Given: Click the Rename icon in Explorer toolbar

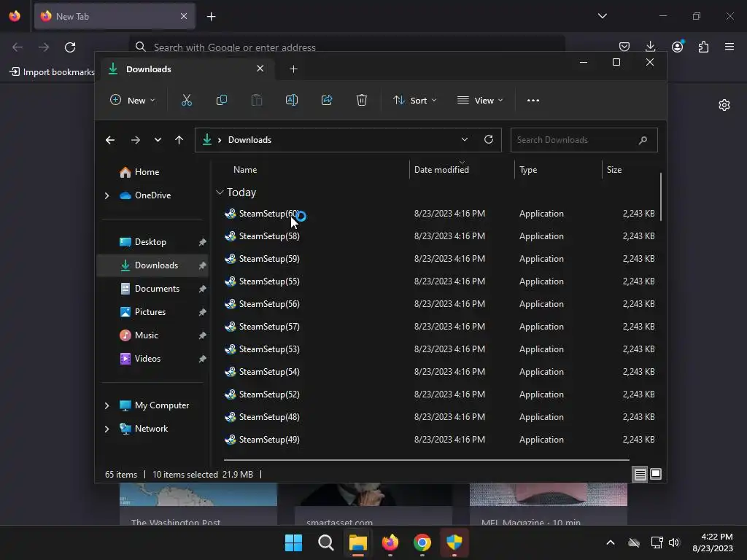Looking at the screenshot, I should (x=292, y=100).
